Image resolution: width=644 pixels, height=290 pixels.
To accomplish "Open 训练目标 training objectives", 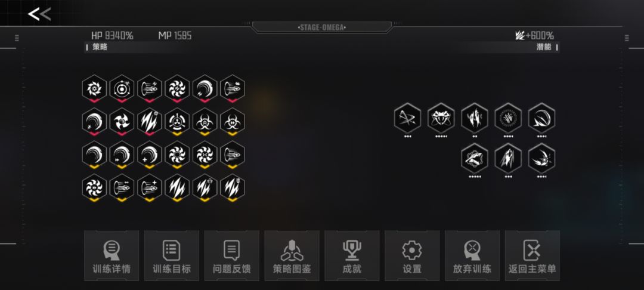I will (172, 255).
